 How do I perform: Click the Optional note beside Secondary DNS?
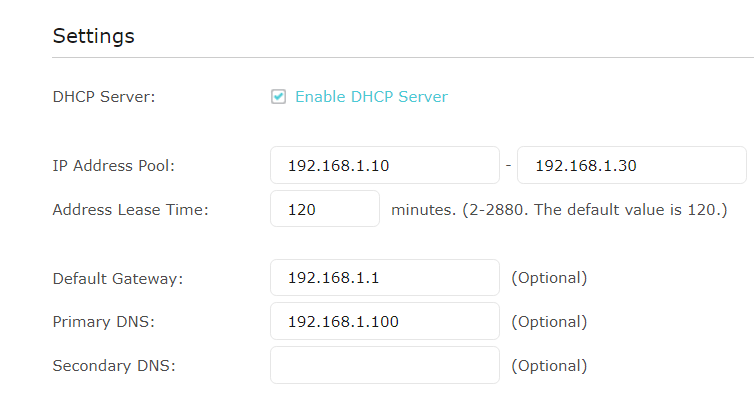point(549,365)
